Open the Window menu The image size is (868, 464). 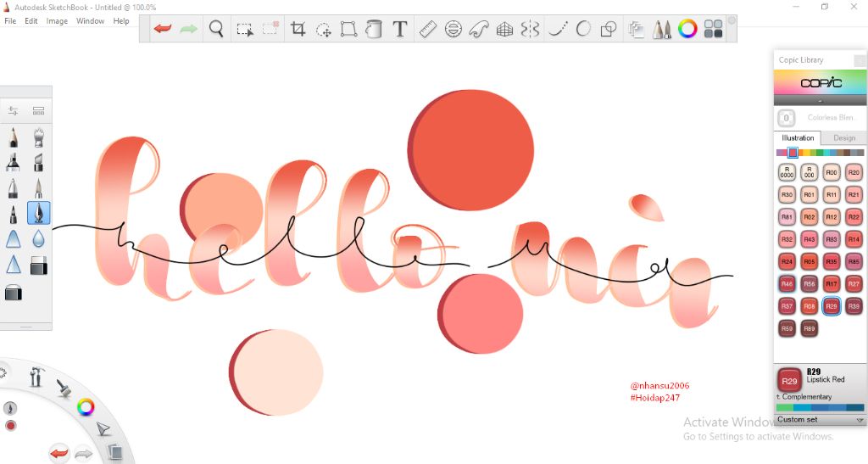pos(90,21)
